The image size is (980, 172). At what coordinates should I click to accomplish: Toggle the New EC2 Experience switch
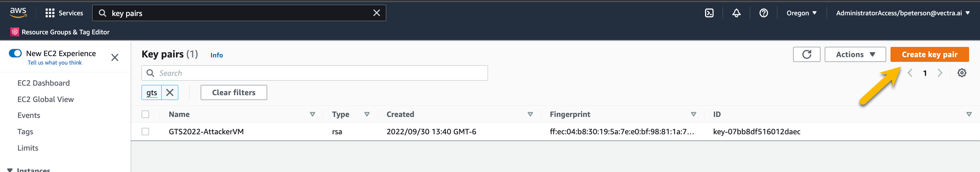pos(15,53)
